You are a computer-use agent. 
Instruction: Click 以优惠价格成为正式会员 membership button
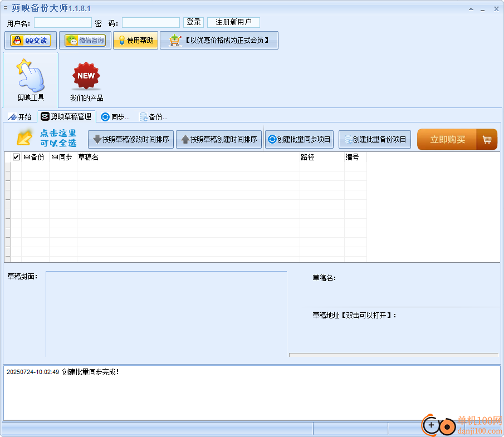point(219,41)
